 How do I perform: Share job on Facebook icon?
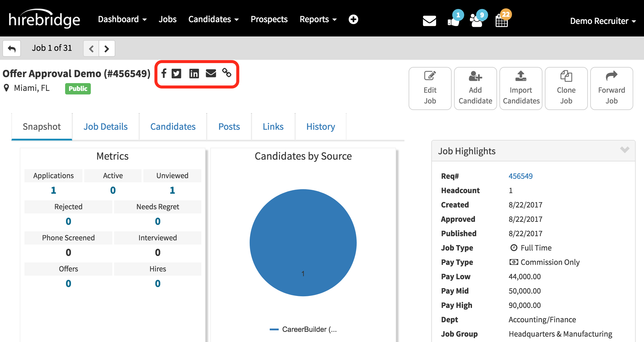pos(164,73)
